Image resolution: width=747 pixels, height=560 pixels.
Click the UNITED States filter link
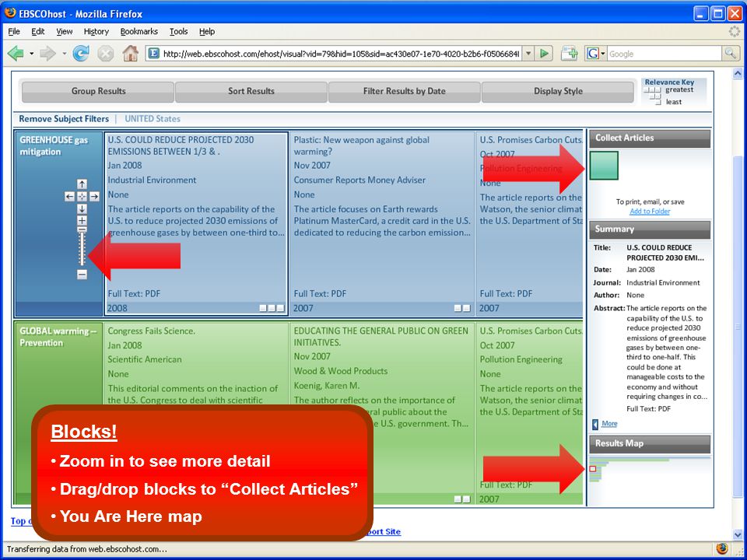click(153, 119)
